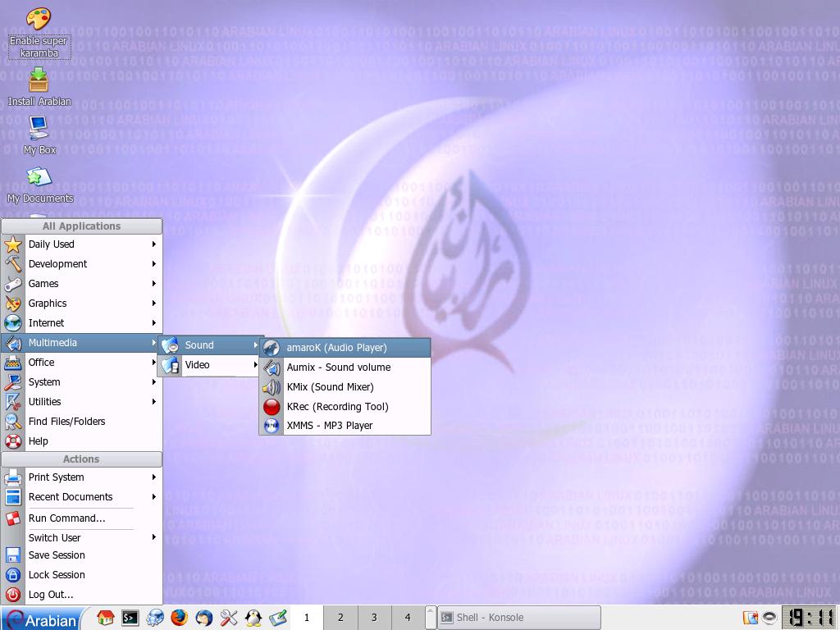Viewport: 840px width, 630px height.
Task: Expand the Office submenu
Action: click(x=81, y=363)
